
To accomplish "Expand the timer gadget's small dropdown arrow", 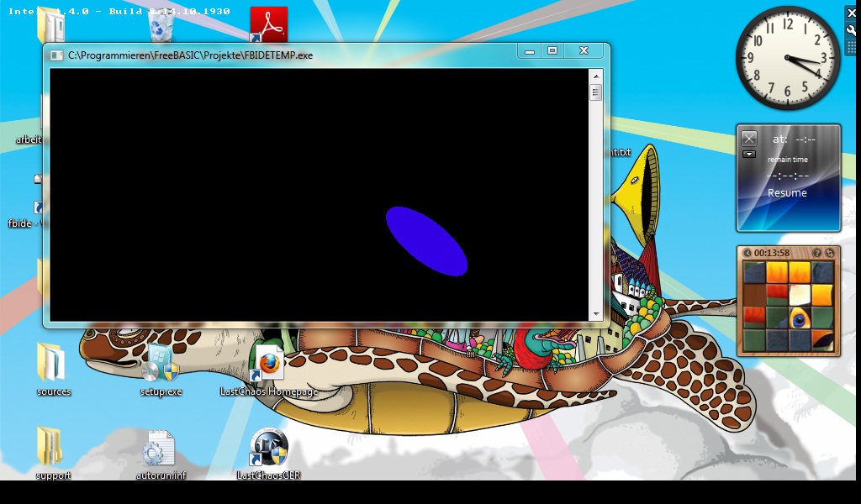I will 749,154.
